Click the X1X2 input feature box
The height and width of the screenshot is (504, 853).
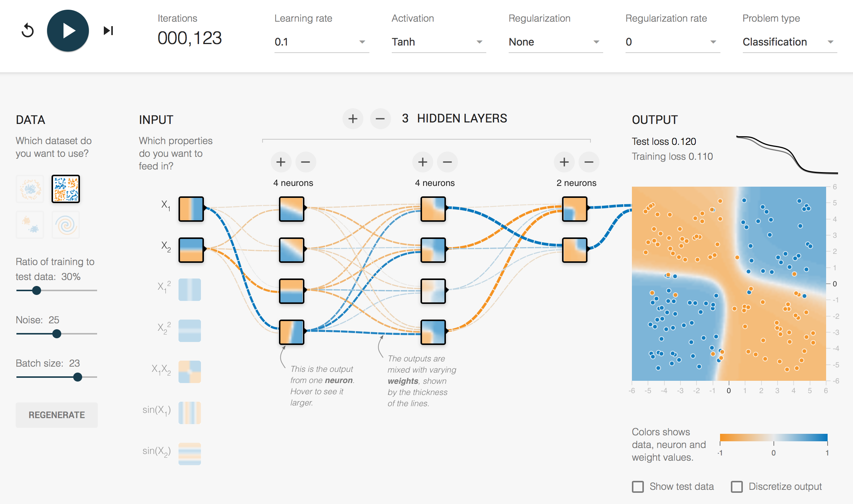190,371
